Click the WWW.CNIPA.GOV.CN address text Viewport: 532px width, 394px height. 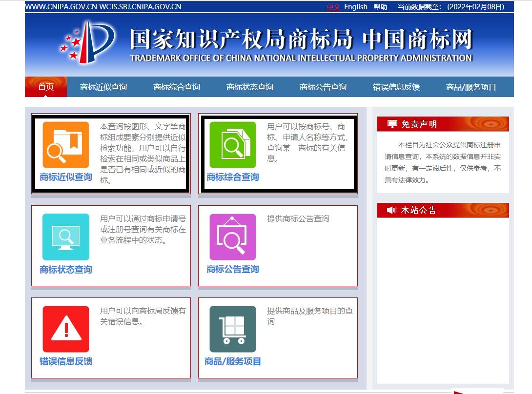coord(61,7)
